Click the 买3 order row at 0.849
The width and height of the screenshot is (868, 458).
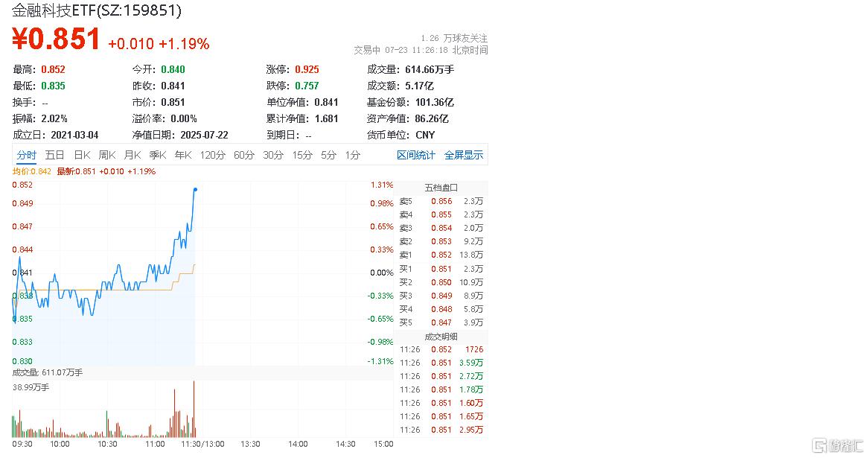point(441,296)
